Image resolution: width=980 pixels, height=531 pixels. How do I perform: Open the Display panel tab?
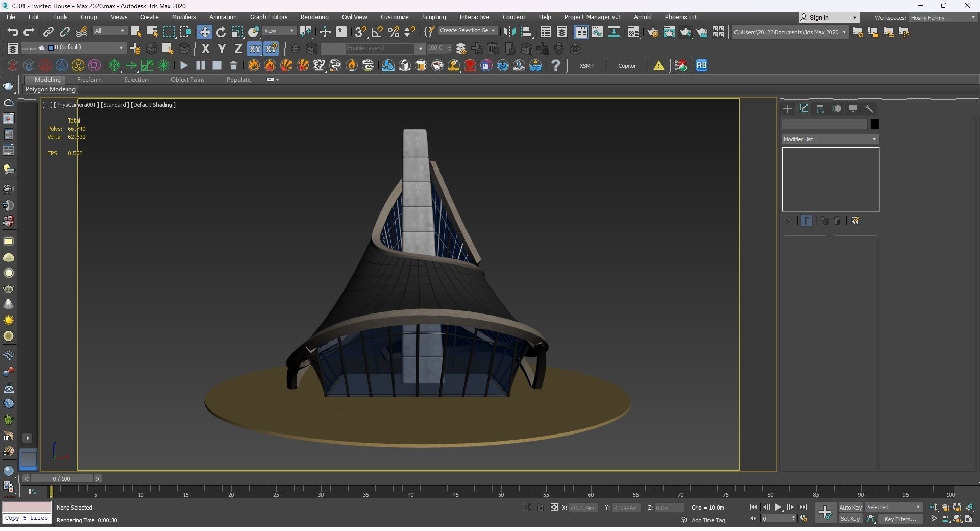tap(853, 109)
